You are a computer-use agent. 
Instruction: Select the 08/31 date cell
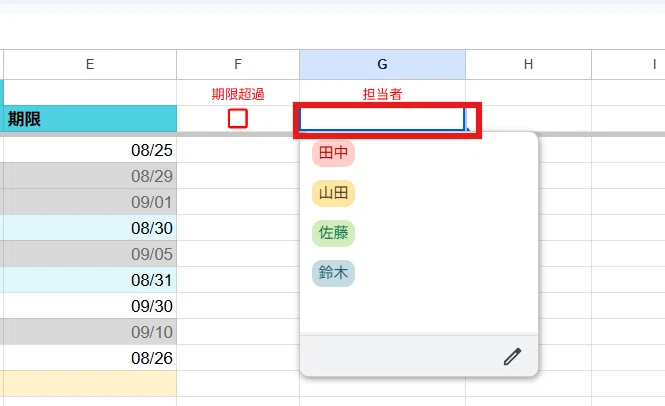point(90,280)
